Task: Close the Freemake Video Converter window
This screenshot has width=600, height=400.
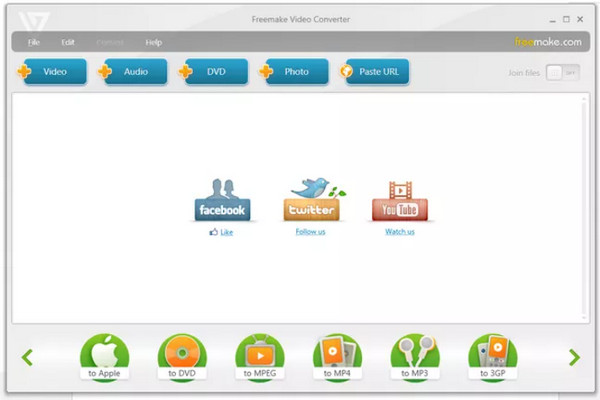Action: click(x=580, y=19)
